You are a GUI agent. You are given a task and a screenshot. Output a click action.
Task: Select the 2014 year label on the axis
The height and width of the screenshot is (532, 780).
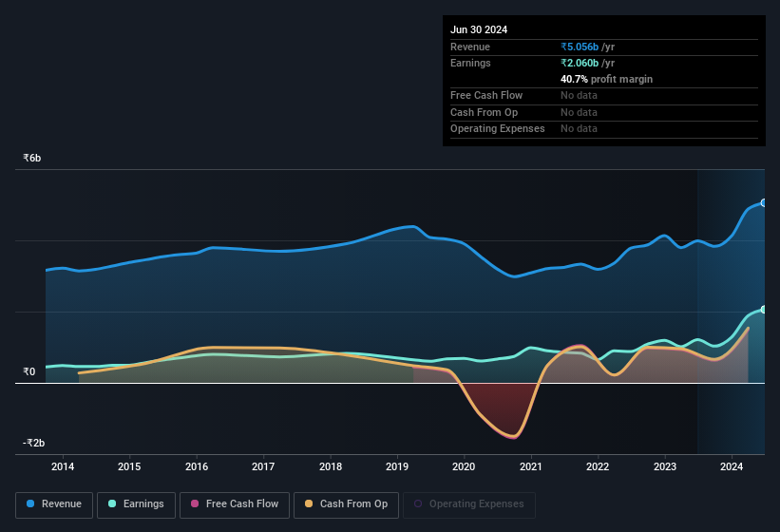pyautogui.click(x=63, y=466)
